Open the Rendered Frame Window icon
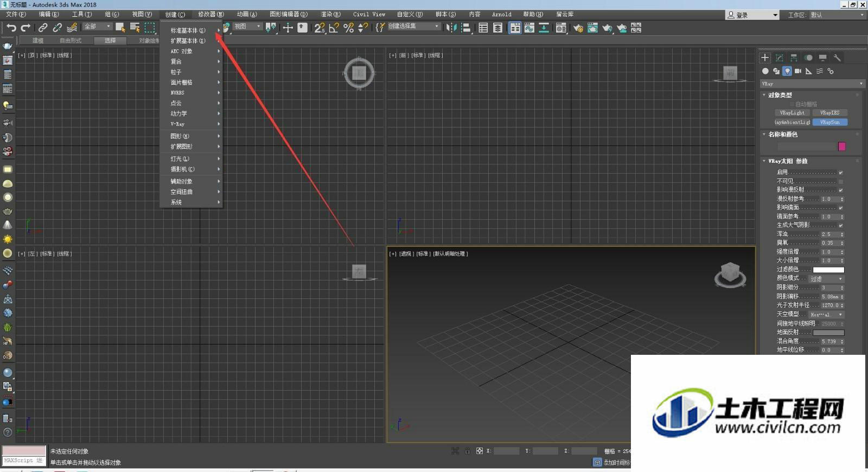Image resolution: width=868 pixels, height=472 pixels. coord(592,28)
